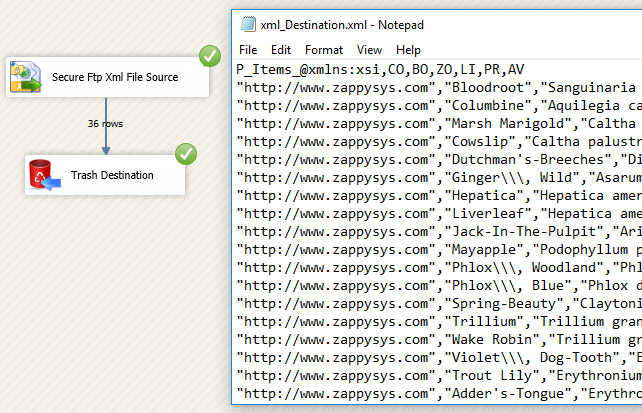Click the Trout Lily row

439,376
